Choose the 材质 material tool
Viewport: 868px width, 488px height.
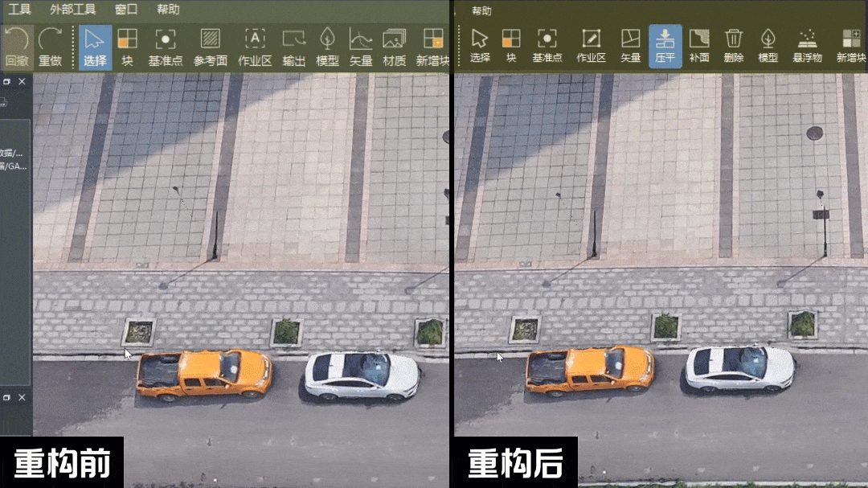pos(394,46)
